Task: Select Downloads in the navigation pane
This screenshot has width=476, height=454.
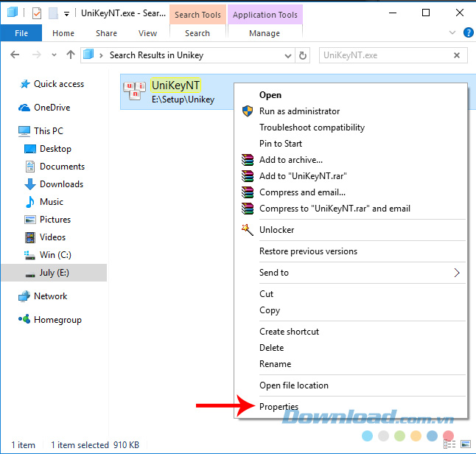Action: coord(61,184)
